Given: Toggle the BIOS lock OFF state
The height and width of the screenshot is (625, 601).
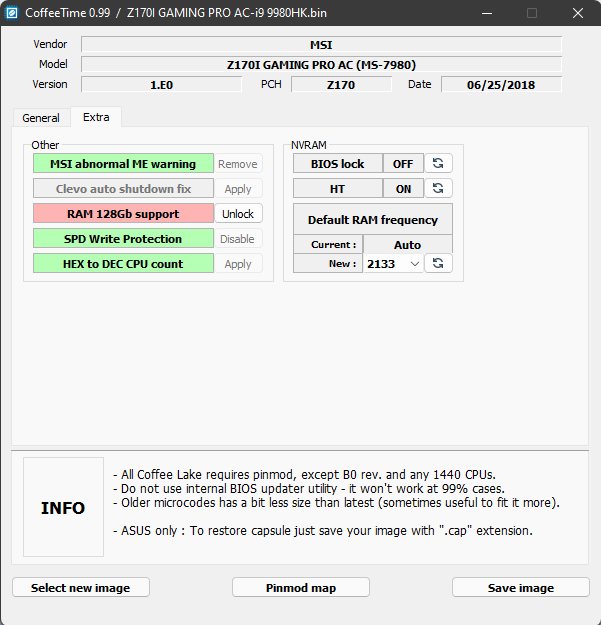Looking at the screenshot, I should coord(403,163).
